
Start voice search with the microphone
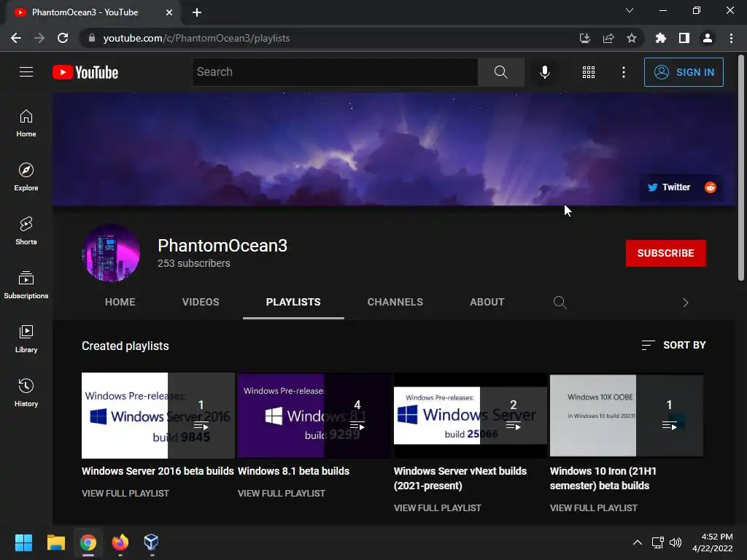coord(544,72)
